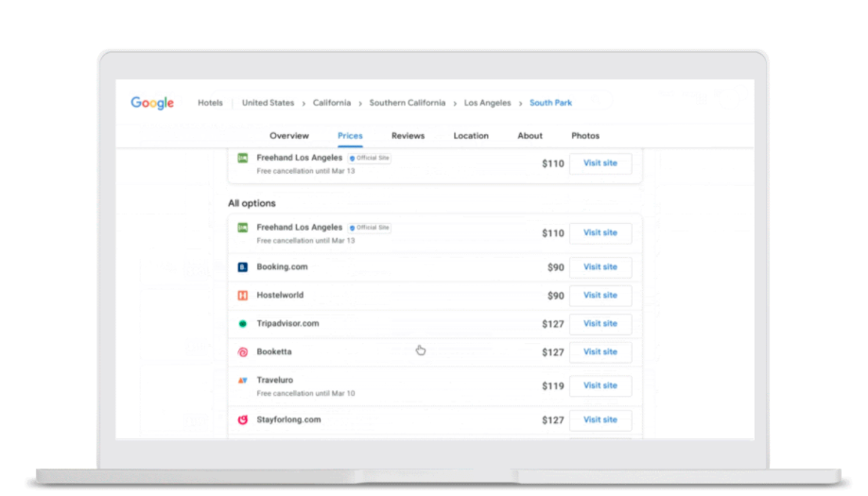Screen dimensions: 868x496
Task: Switch to the Reviews tab
Action: point(408,135)
